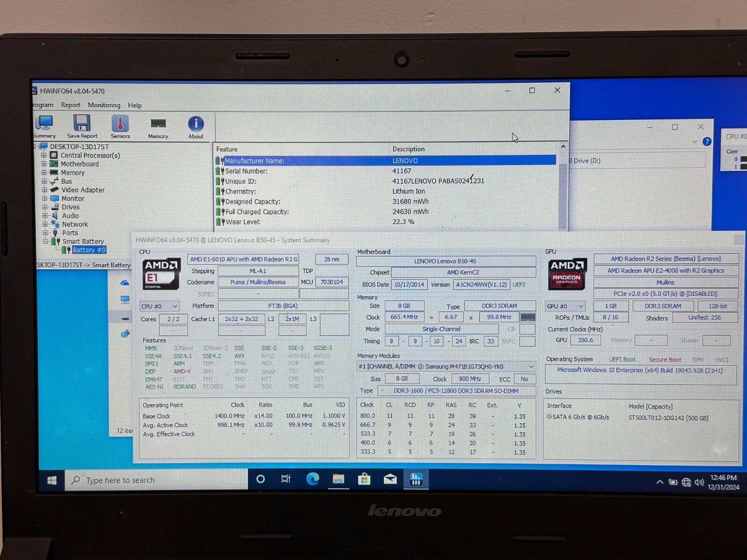
Task: Click the Chemistry Lithium Ion row
Action: click(x=386, y=191)
